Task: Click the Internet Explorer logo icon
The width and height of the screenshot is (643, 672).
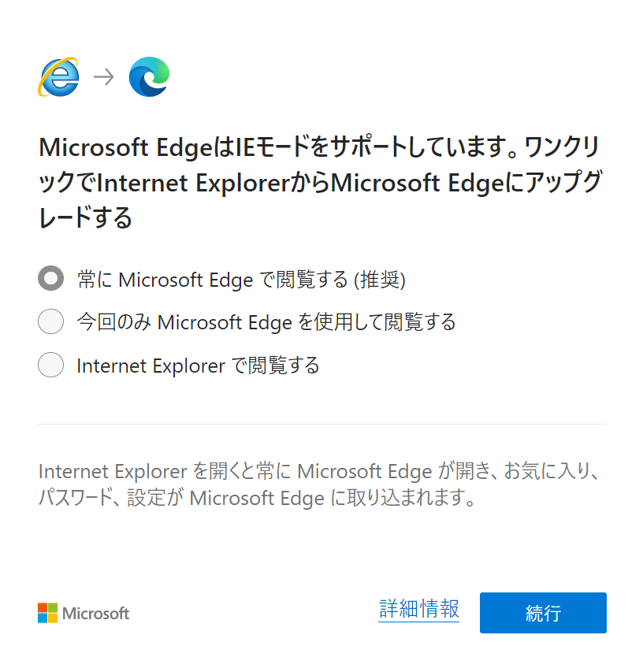Action: [59, 76]
